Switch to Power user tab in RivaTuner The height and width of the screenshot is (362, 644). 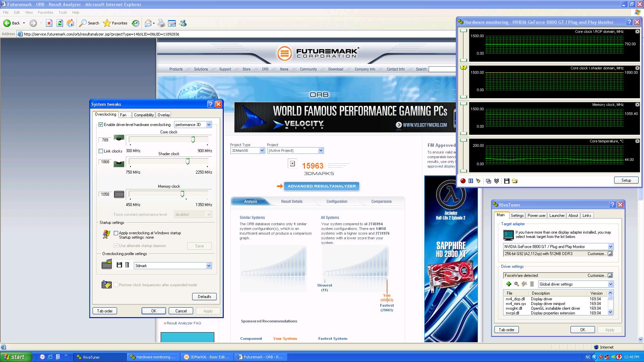(536, 216)
